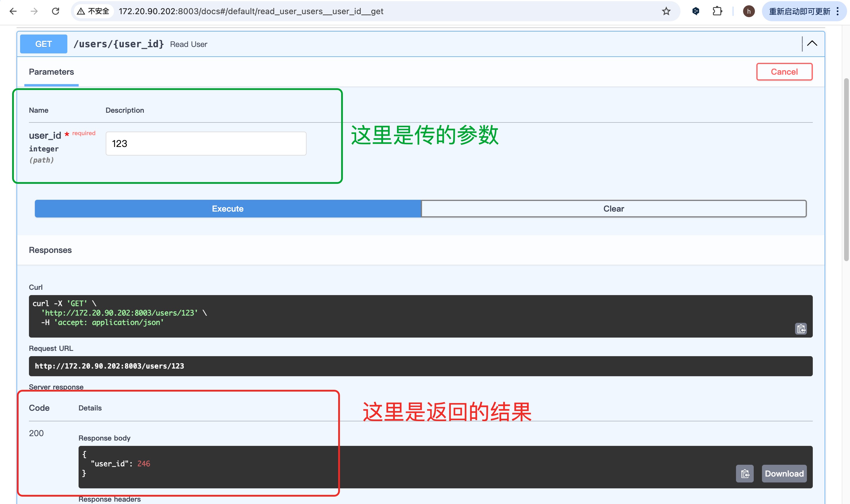Click the page vertical scrollbar
Screen dimensions: 850x504
(846, 170)
